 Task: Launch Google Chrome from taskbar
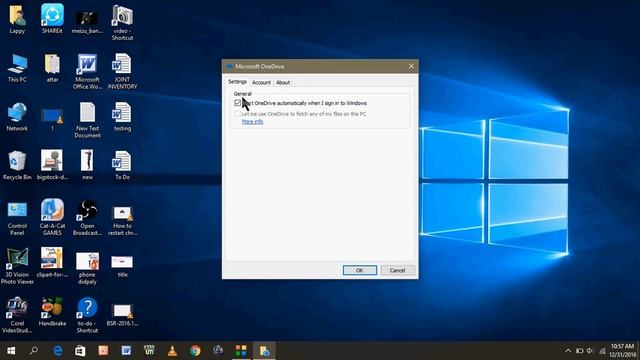(x=195, y=351)
